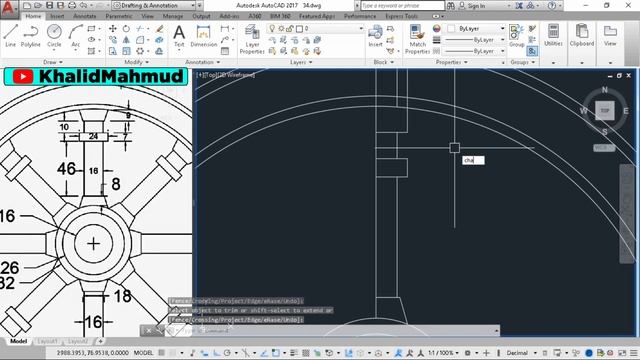Click the Rotate tool icon
Screen dimensions: 640x360
126,29
